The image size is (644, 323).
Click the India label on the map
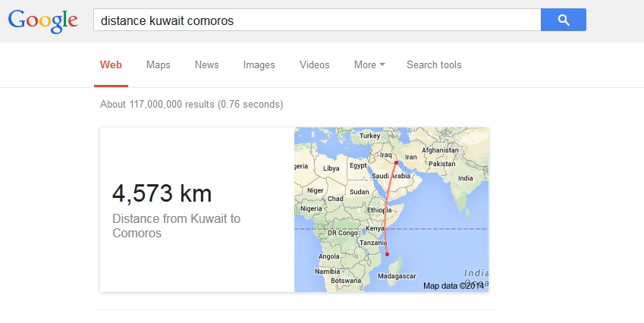coord(465,179)
